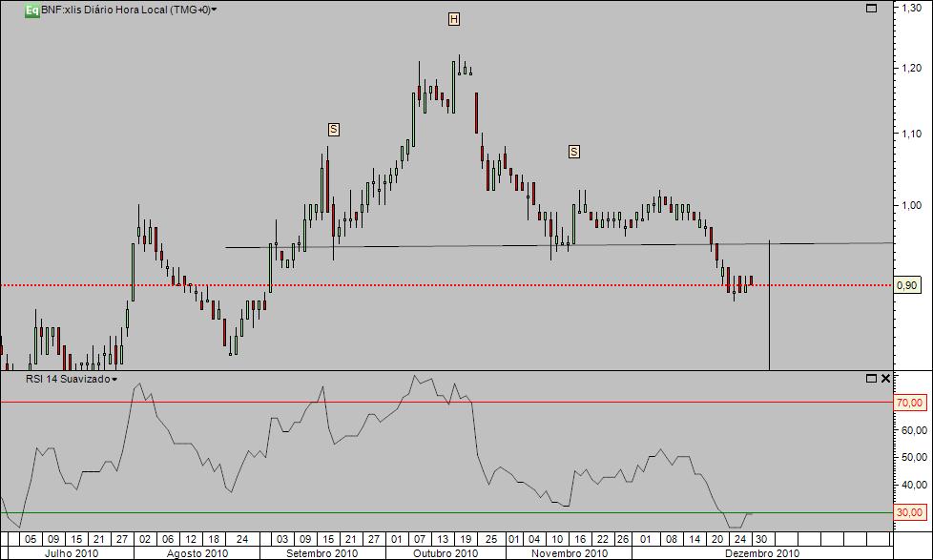Select Agosto 2010 on the time axis

(x=197, y=553)
